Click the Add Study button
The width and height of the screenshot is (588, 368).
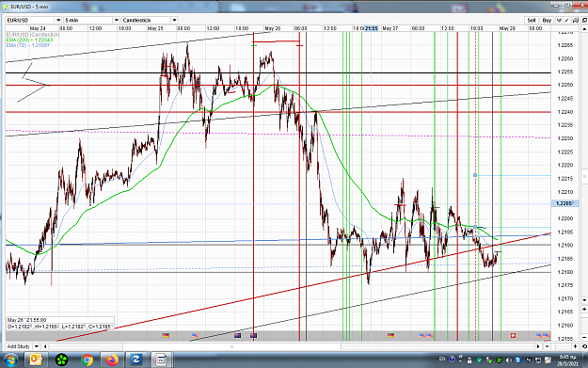[19, 346]
